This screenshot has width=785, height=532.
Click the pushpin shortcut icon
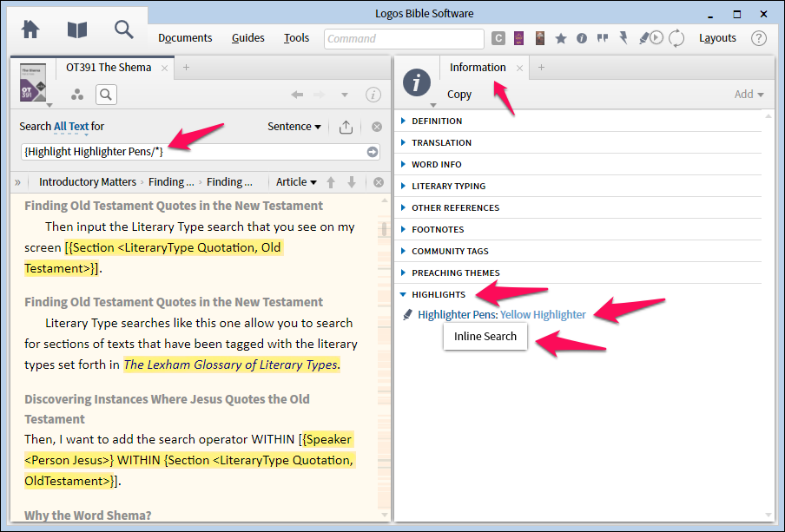tap(623, 38)
